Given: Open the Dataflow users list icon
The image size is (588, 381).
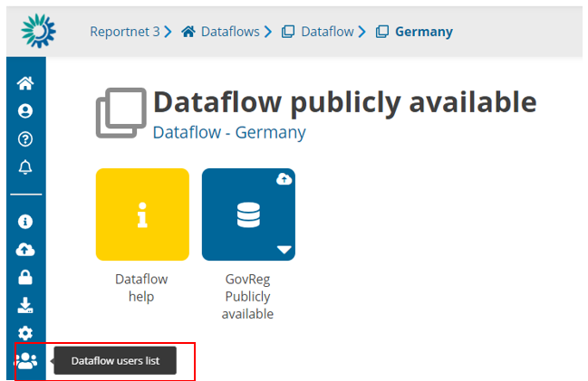Looking at the screenshot, I should coord(25,361).
